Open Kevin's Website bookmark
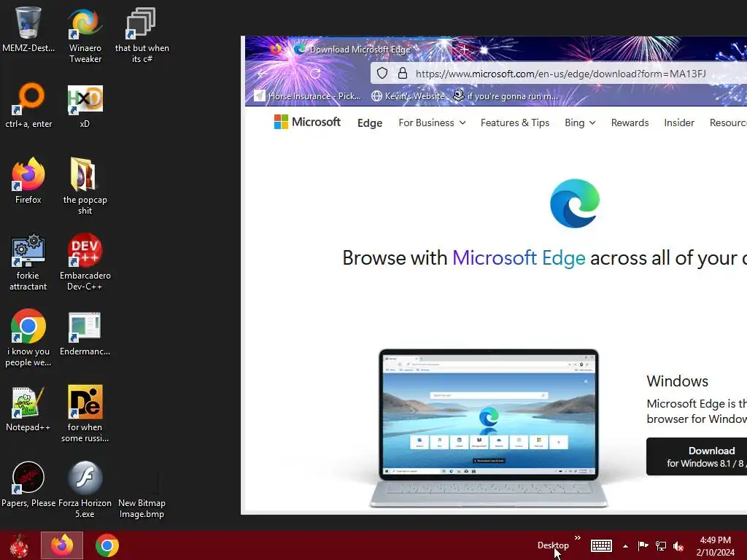This screenshot has height=560, width=747. tap(408, 96)
